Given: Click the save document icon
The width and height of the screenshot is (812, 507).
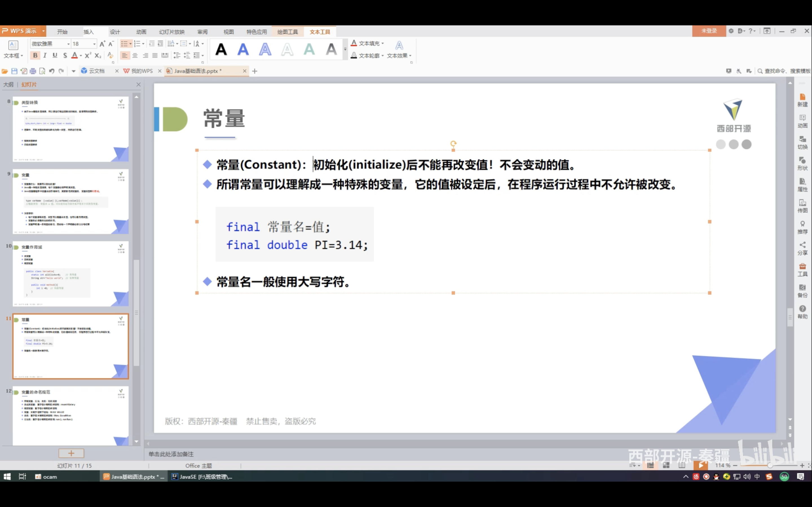Looking at the screenshot, I should (x=14, y=71).
